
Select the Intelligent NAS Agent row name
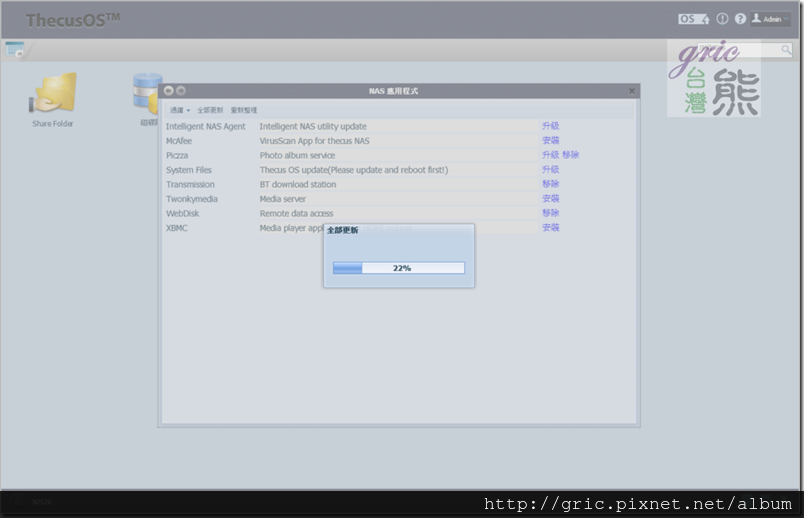[x=206, y=126]
